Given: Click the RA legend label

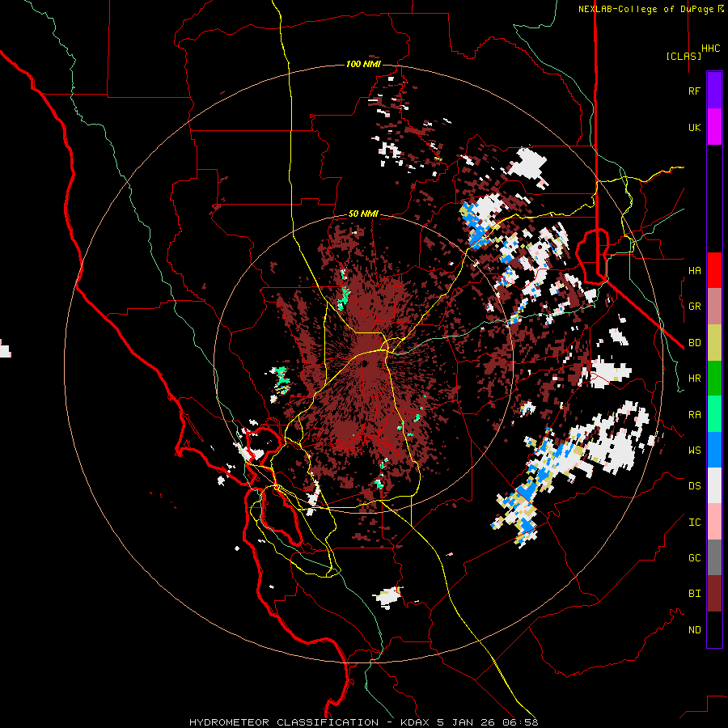Looking at the screenshot, I should pyautogui.click(x=694, y=415).
